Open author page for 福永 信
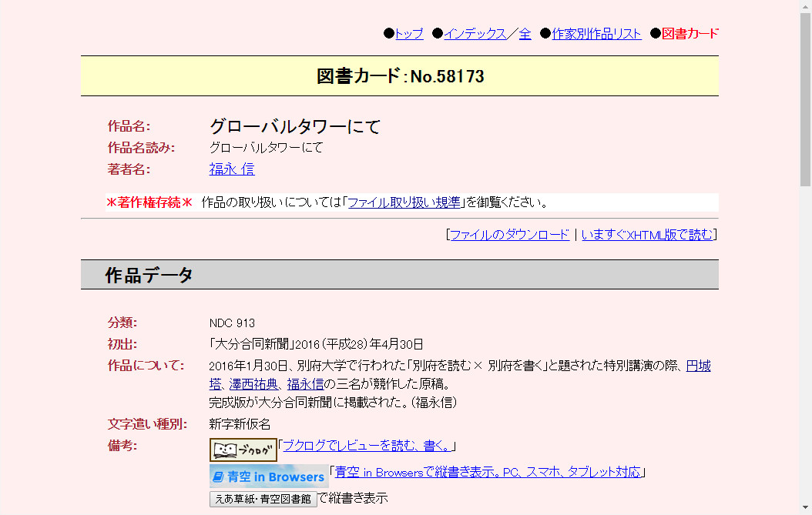The width and height of the screenshot is (812, 515). coord(231,169)
